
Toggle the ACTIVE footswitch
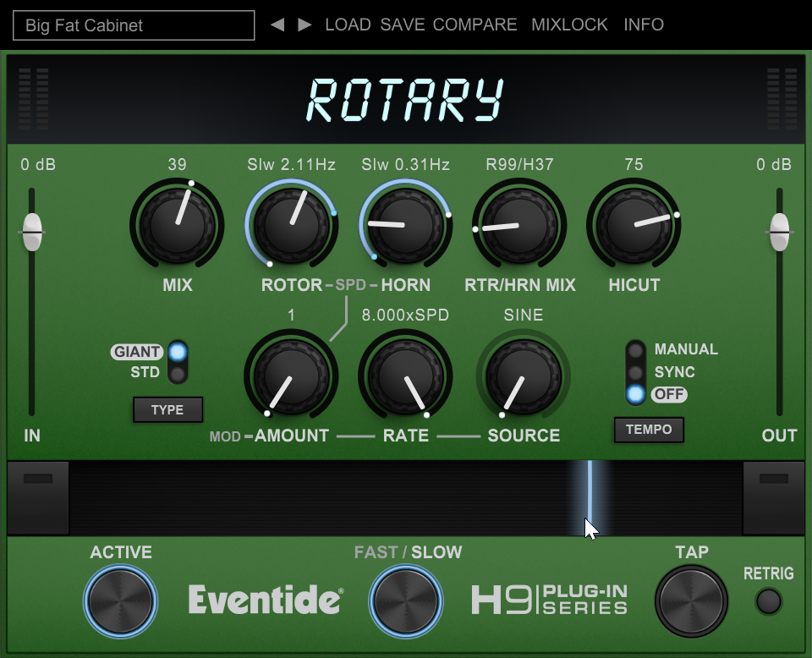coord(120,601)
